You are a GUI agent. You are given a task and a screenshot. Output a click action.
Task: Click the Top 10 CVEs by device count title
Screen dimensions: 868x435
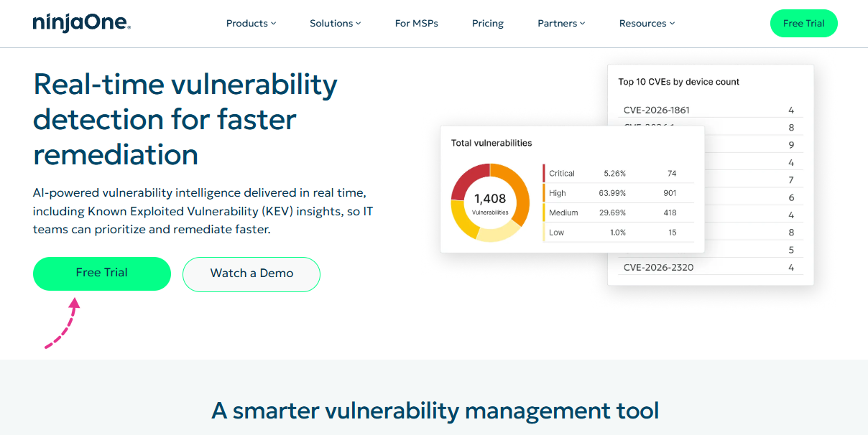(x=679, y=82)
